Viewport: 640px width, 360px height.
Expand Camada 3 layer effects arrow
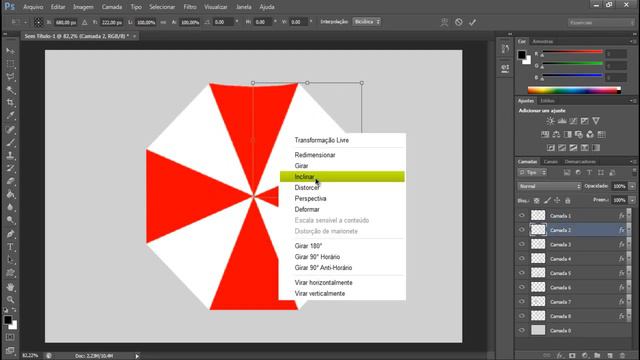click(x=629, y=244)
